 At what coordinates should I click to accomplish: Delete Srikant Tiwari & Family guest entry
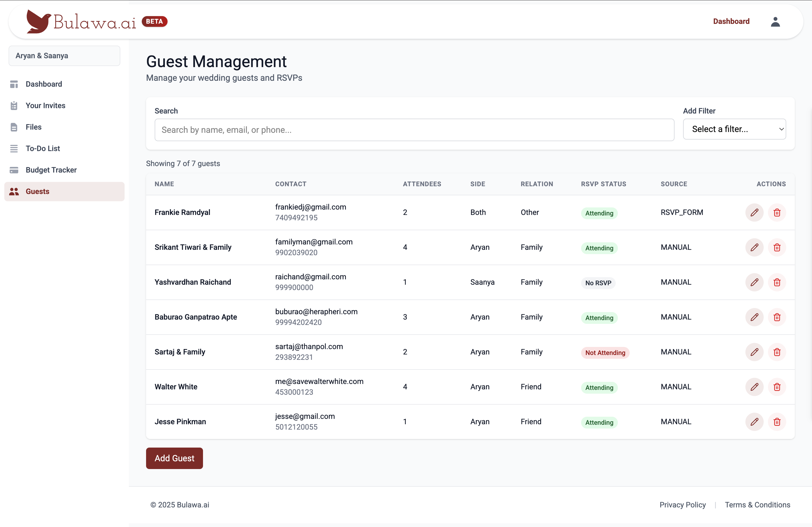[777, 247]
